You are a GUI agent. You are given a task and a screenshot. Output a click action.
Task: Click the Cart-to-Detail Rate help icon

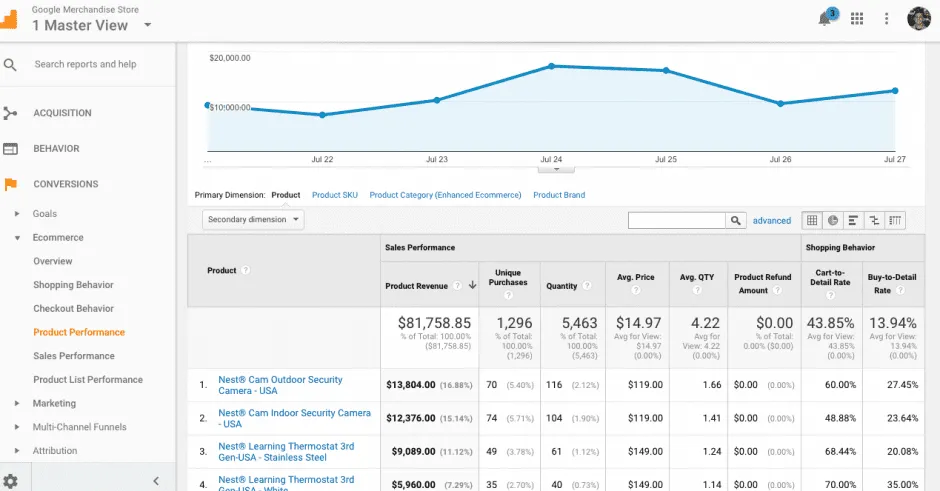click(830, 295)
